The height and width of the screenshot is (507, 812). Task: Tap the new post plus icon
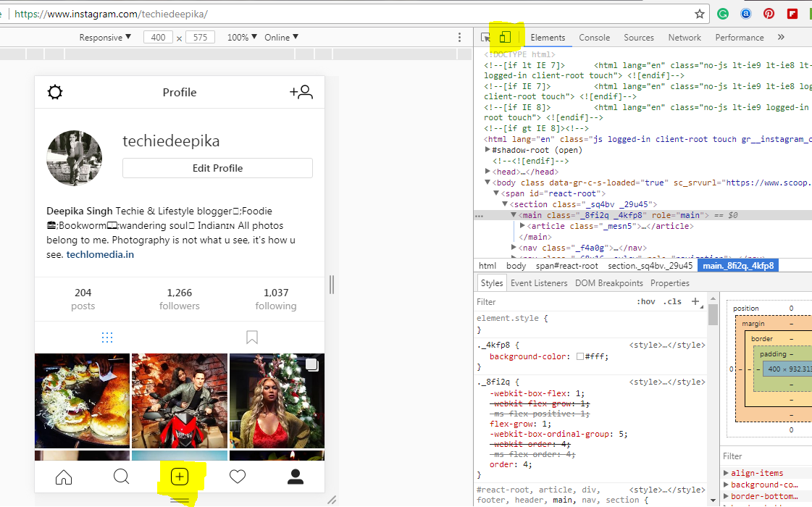pos(180,477)
